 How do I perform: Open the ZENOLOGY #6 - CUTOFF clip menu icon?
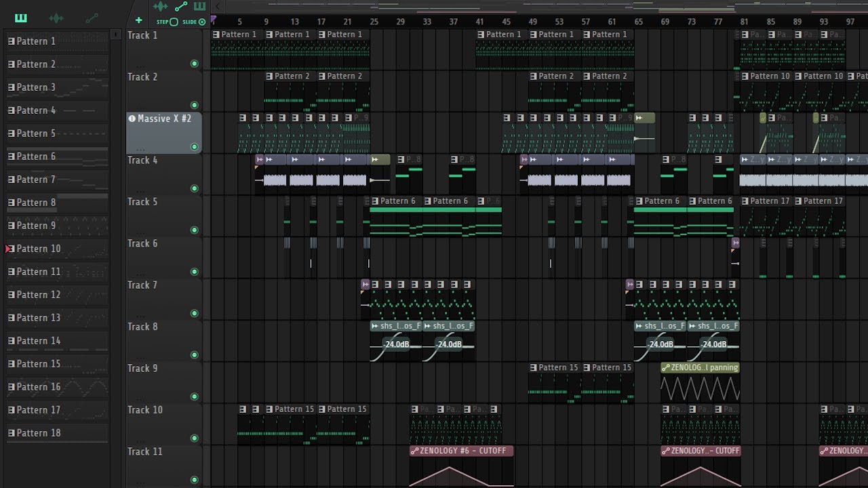415,451
